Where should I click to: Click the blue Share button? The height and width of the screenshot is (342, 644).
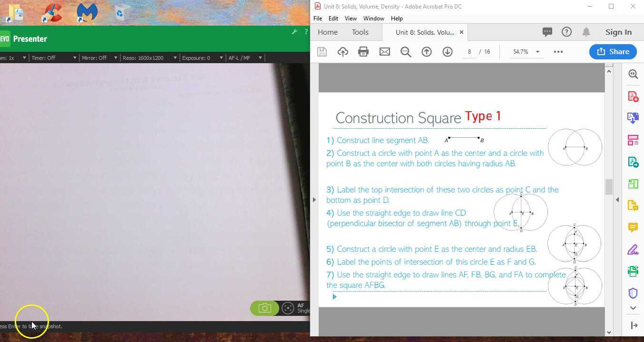pos(613,51)
